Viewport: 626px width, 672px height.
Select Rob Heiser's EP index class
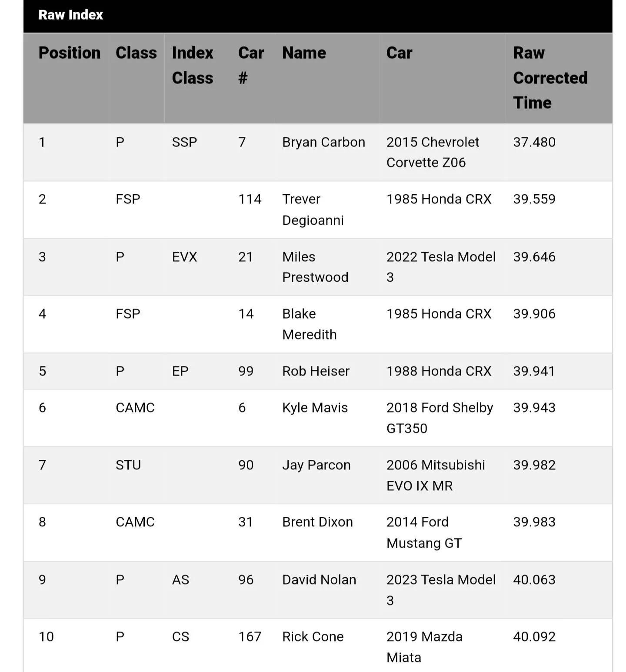(180, 371)
